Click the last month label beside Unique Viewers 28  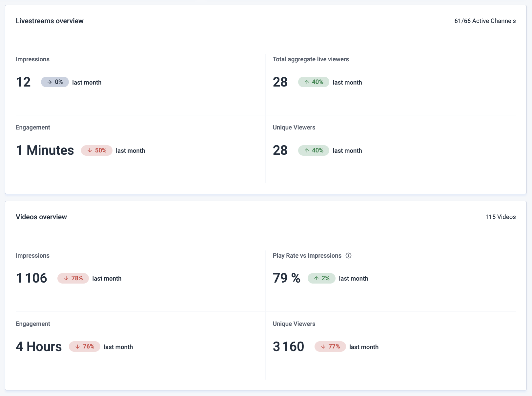click(x=347, y=150)
